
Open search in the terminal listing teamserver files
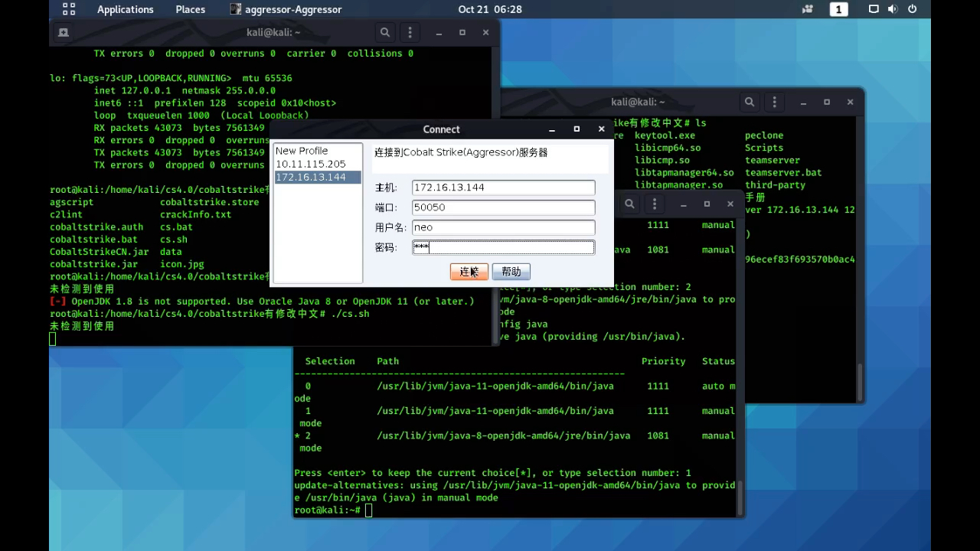[750, 102]
